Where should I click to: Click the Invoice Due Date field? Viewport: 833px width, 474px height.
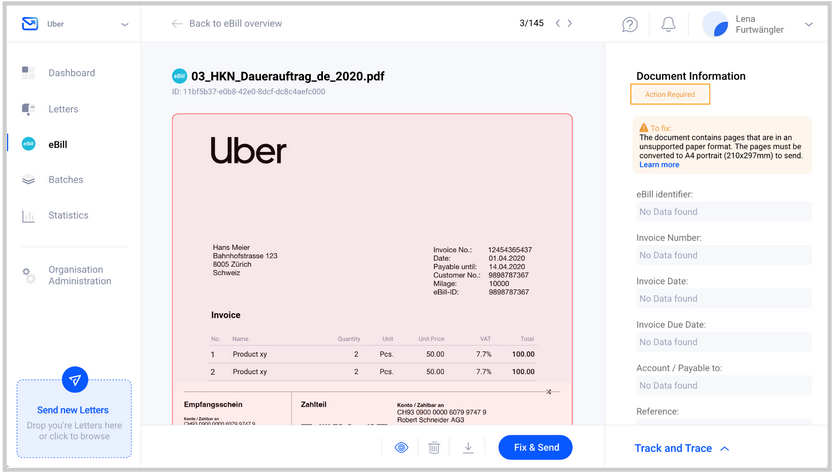click(x=724, y=342)
